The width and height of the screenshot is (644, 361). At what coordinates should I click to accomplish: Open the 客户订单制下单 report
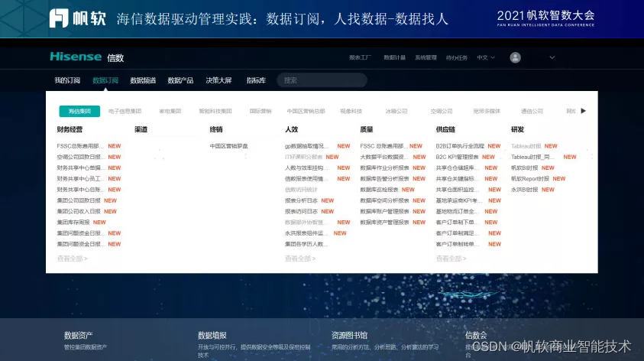click(x=457, y=222)
